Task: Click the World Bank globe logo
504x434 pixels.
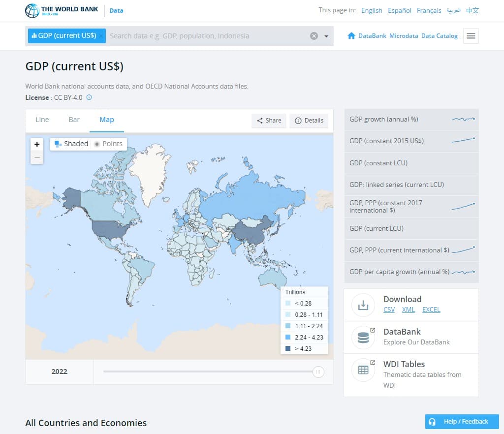Action: click(32, 10)
